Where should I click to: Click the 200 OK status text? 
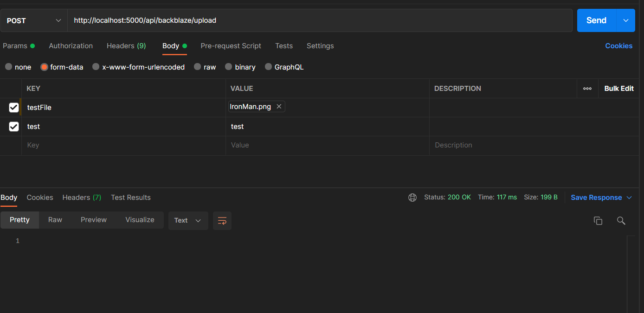pos(459,198)
